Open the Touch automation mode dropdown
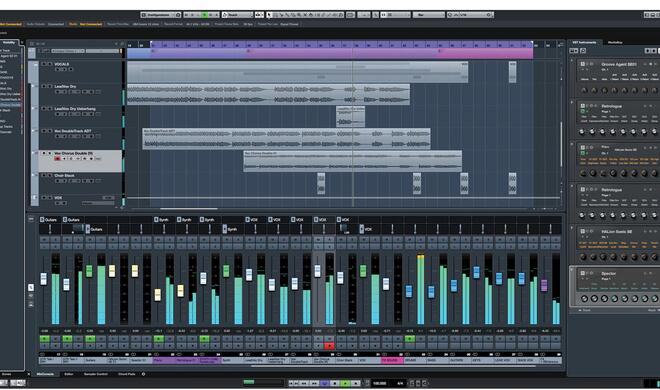 pos(237,15)
